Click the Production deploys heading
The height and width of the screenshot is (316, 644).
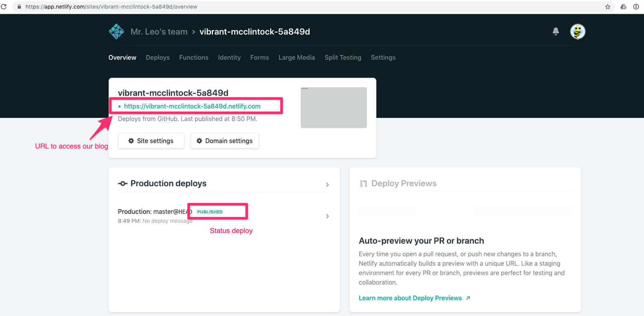tap(168, 183)
